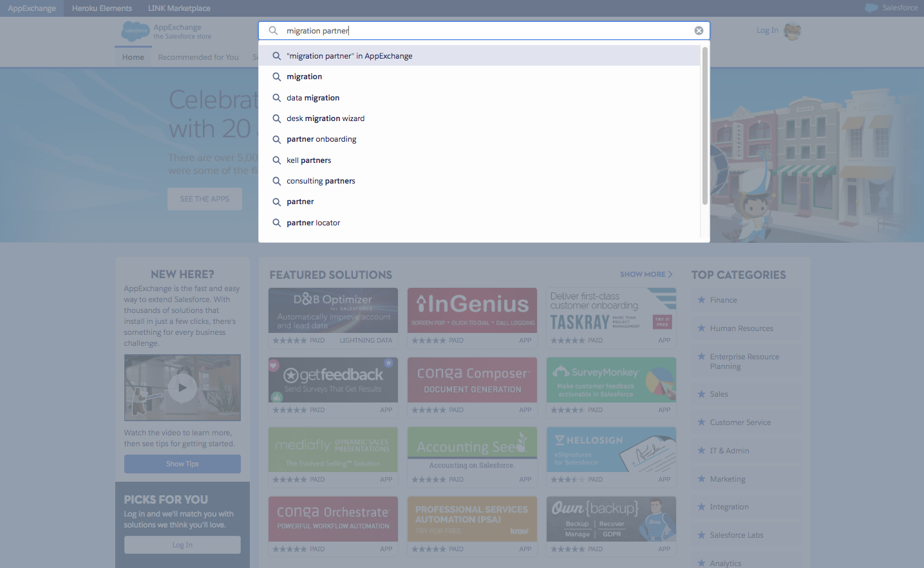The height and width of the screenshot is (568, 924).
Task: Click the magnifier icon in the search box
Action: (x=273, y=31)
